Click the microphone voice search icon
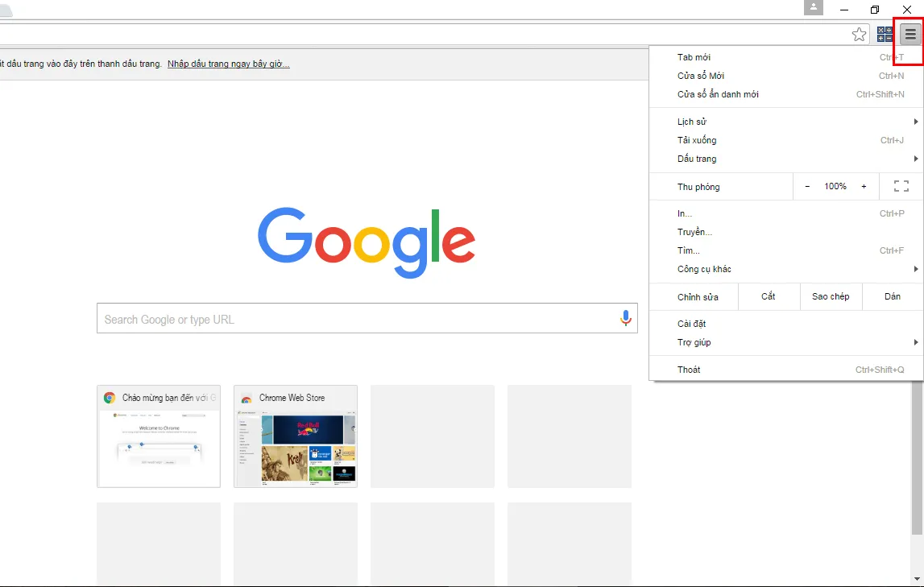 click(x=625, y=318)
